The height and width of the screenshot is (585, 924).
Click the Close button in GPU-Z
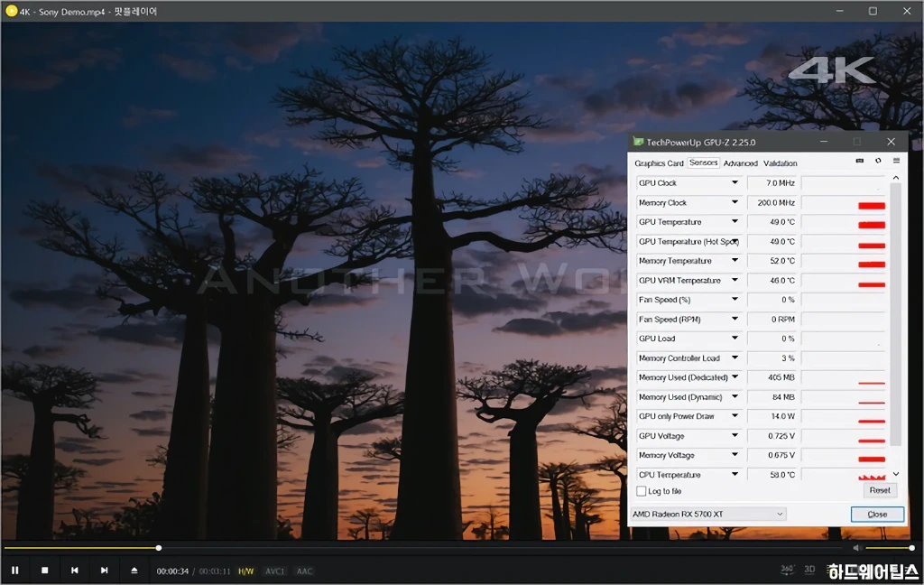pyautogui.click(x=877, y=515)
